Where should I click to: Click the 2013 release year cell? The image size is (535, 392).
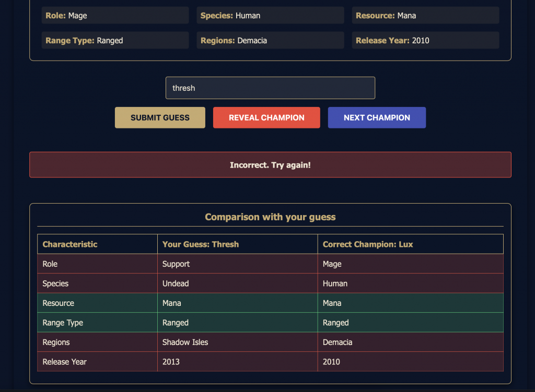click(237, 362)
